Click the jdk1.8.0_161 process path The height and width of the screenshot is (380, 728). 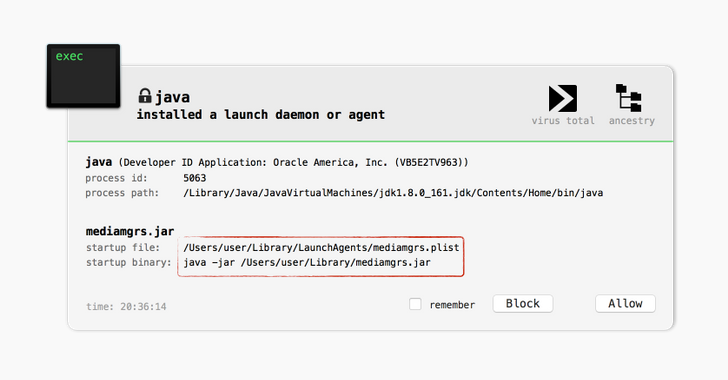coord(393,193)
